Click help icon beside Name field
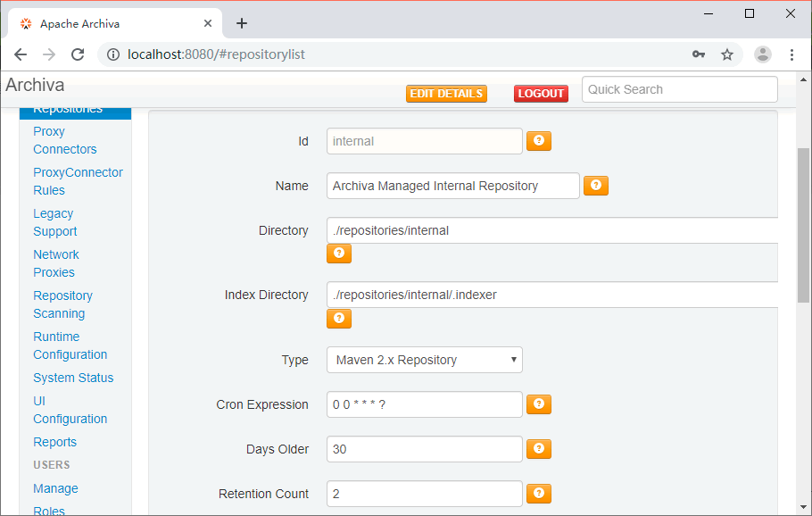Screen dimensions: 812x516 click(596, 186)
